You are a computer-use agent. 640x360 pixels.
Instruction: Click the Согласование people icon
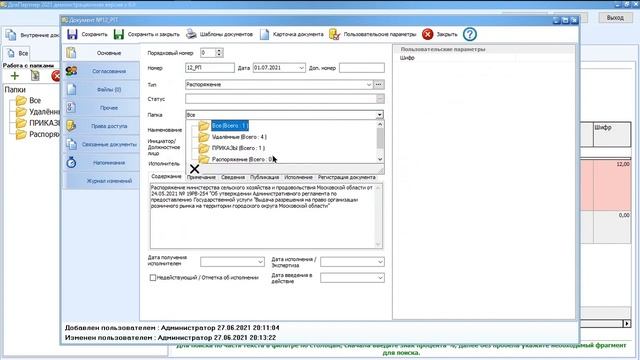tap(71, 71)
